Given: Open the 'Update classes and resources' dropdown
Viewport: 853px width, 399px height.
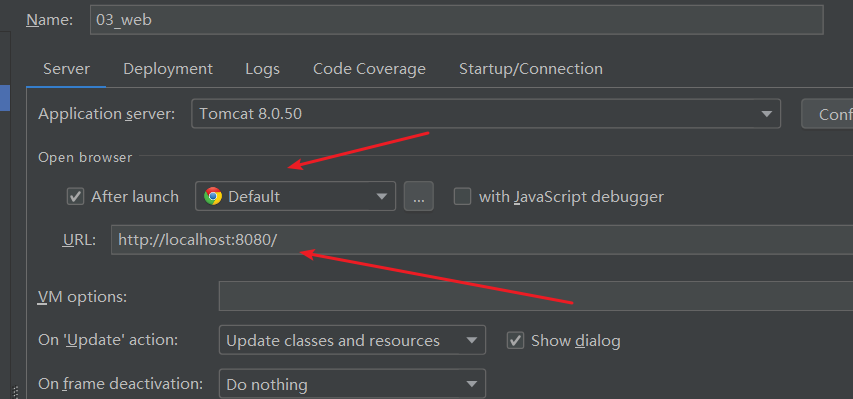Looking at the screenshot, I should [352, 340].
